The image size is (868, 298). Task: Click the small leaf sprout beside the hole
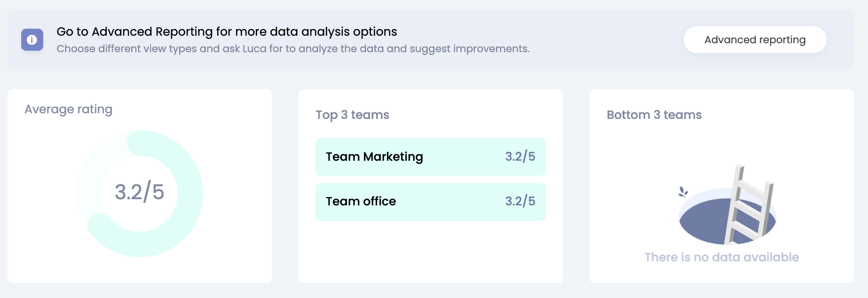point(683,192)
